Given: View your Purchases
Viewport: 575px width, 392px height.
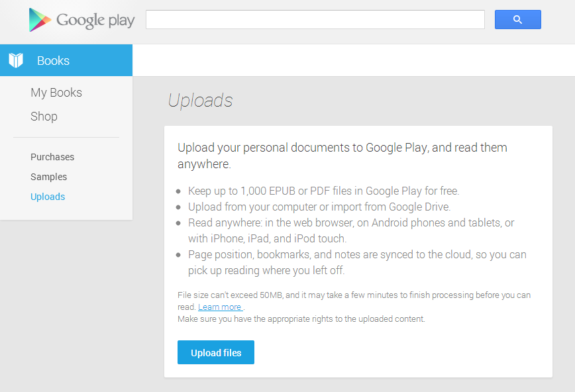Looking at the screenshot, I should point(52,156).
